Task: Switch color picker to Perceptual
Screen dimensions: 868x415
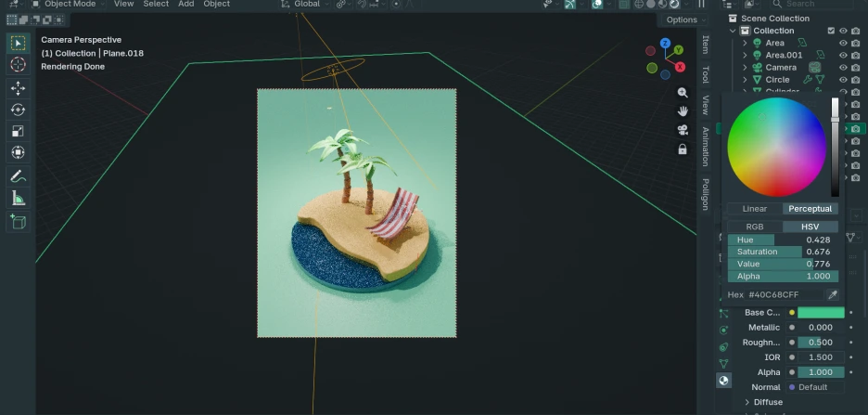Action: click(810, 209)
